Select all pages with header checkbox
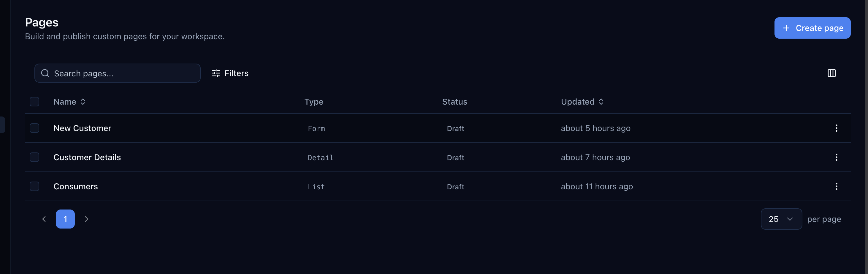 [34, 102]
